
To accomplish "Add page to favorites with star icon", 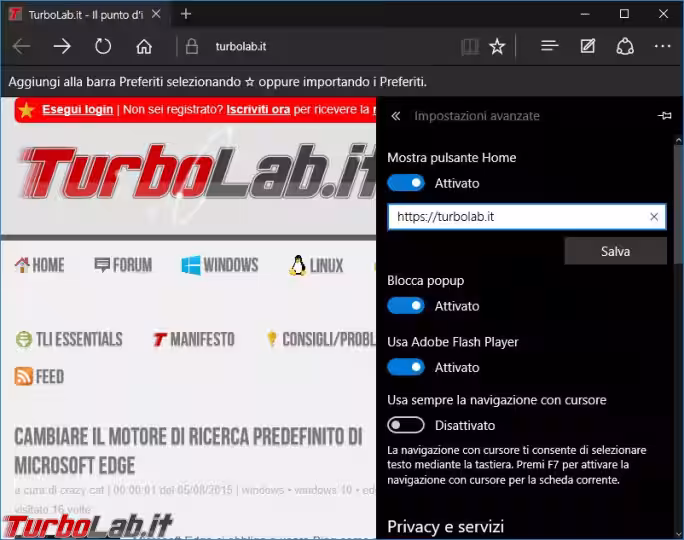I will (x=497, y=46).
